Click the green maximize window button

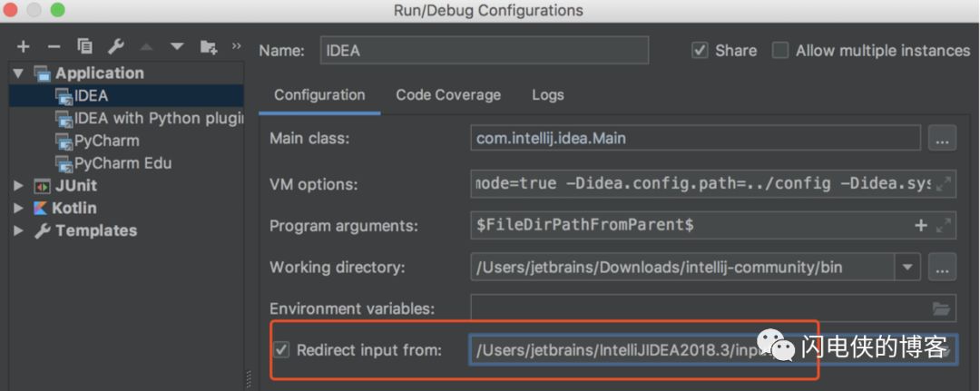pos(57,10)
